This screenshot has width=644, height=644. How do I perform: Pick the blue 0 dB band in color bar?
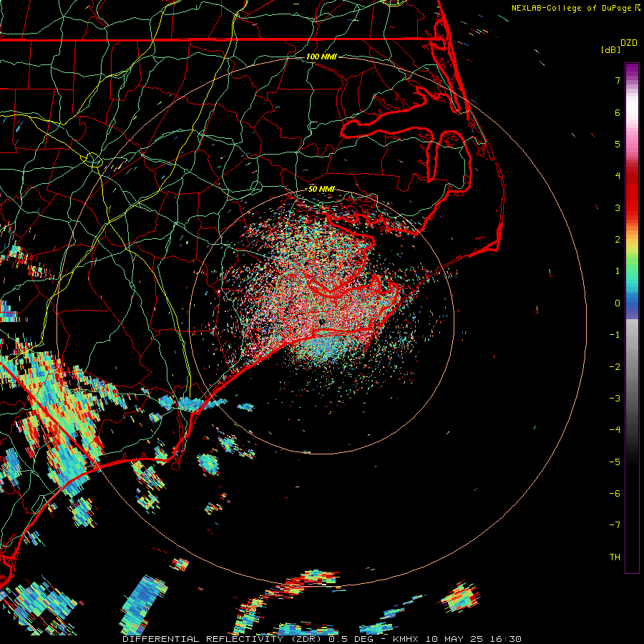click(632, 306)
